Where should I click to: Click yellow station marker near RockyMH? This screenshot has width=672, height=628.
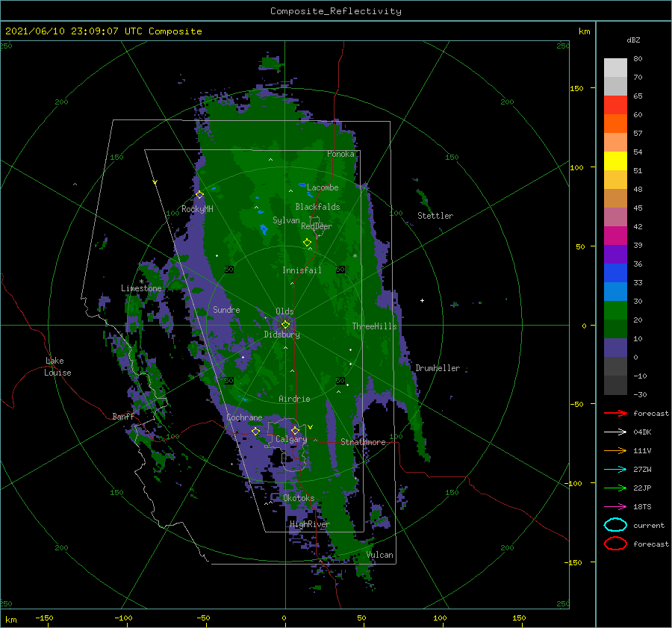(199, 195)
